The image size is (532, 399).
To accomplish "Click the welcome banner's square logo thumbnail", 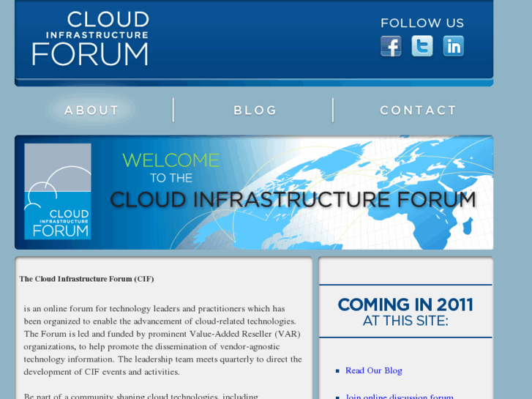I will pyautogui.click(x=58, y=192).
